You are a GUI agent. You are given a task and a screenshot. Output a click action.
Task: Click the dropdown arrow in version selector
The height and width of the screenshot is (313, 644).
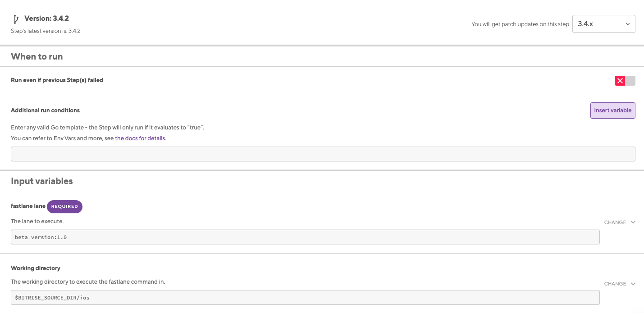pos(627,24)
